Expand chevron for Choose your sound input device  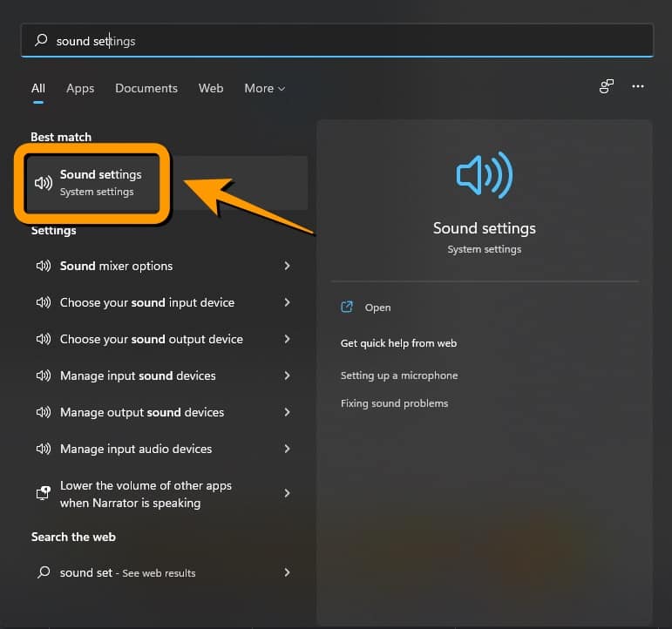click(x=287, y=303)
